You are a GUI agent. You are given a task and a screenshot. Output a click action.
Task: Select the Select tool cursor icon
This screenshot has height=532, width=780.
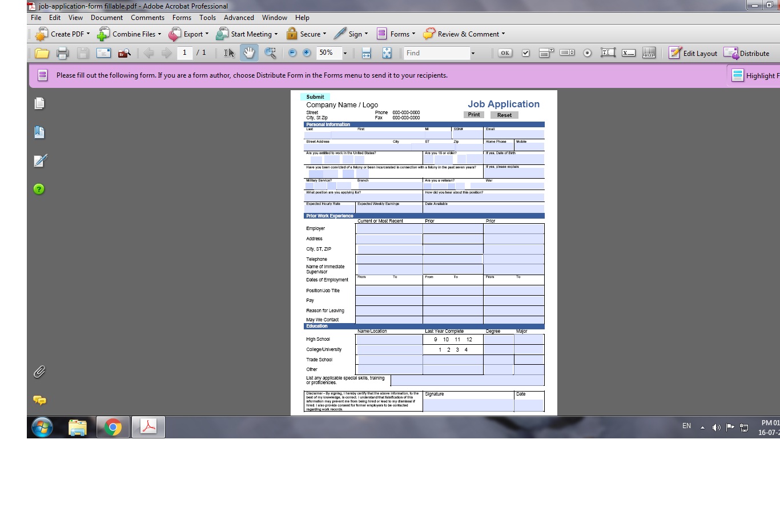coord(229,53)
